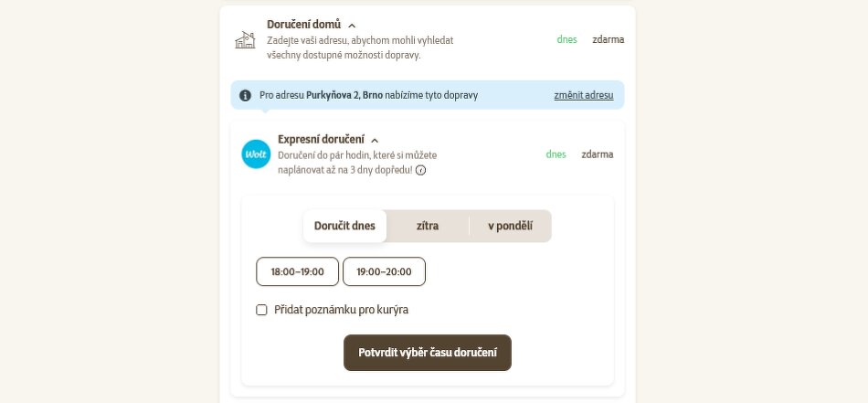Screen dimensions: 868x403
Task: Choose the 18:00–19:00 time slot
Action: [297, 271]
